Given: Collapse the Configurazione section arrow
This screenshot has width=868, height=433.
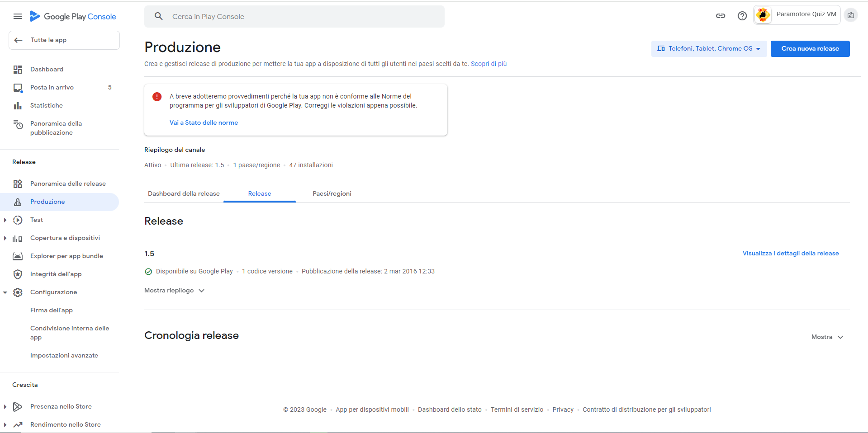Looking at the screenshot, I should pos(5,292).
